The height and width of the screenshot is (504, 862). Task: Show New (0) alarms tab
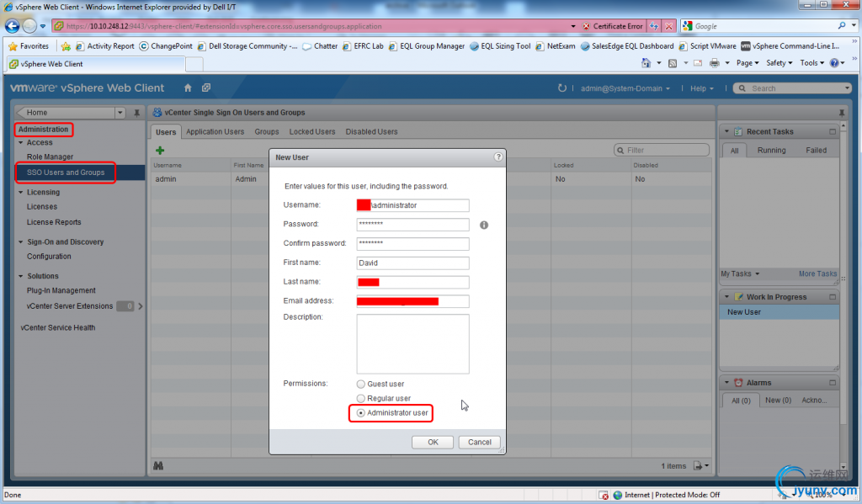click(778, 401)
